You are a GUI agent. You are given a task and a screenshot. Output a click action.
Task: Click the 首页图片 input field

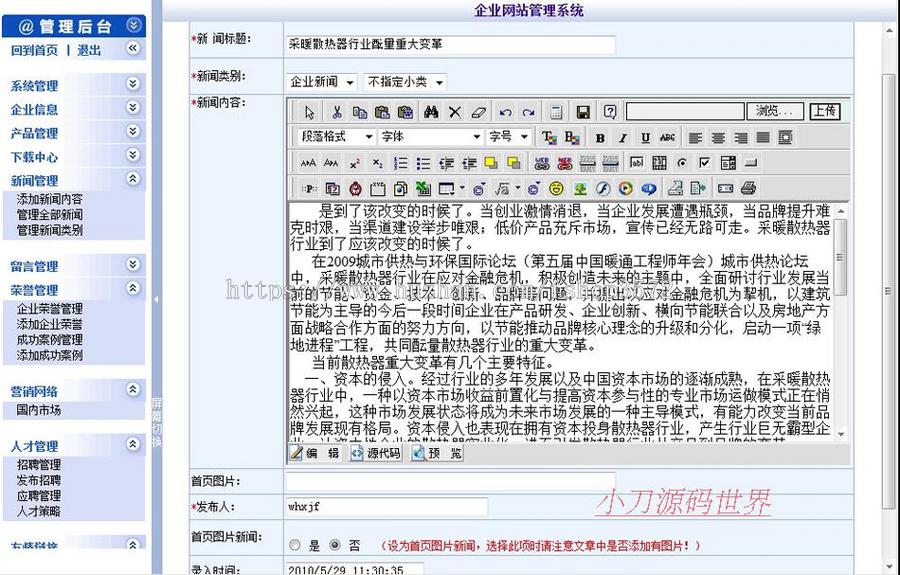click(x=451, y=481)
